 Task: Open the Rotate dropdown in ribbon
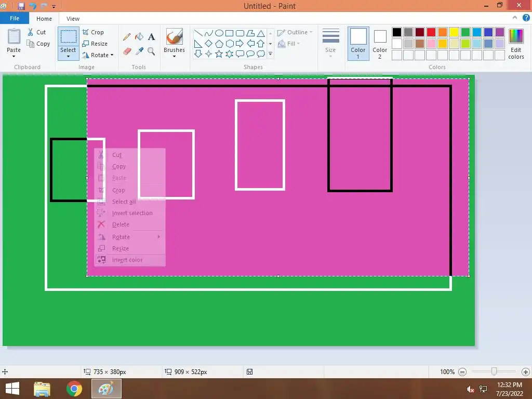[112, 55]
